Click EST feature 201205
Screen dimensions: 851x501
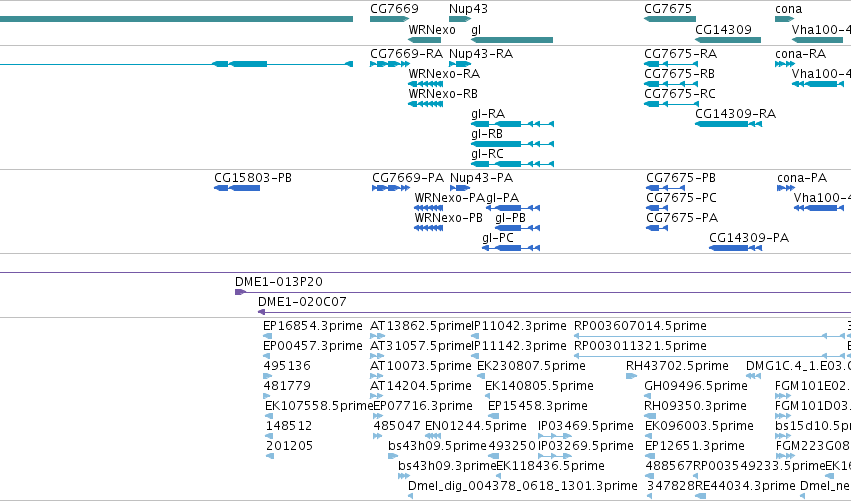[x=270, y=456]
